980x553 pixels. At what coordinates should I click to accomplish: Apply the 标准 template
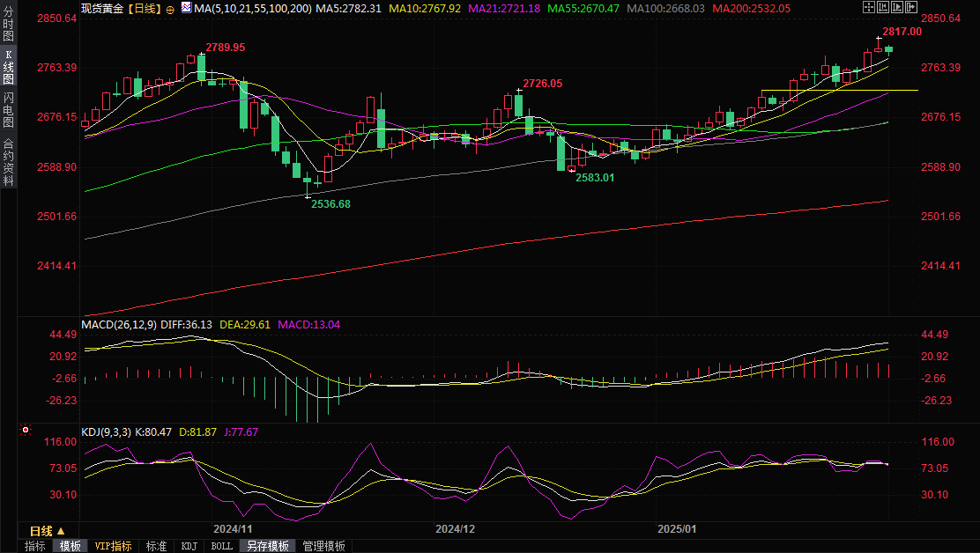click(157, 546)
